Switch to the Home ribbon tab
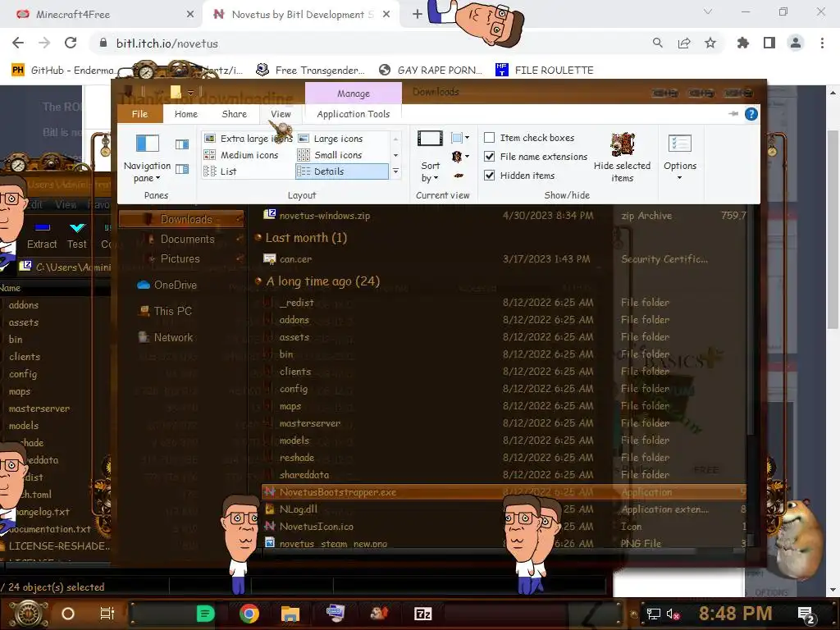This screenshot has width=840, height=630. coord(186,114)
